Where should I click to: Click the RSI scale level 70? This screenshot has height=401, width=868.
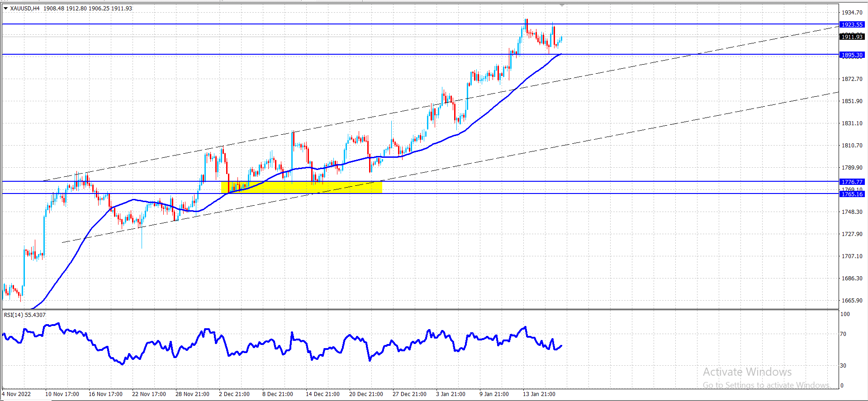(843, 334)
